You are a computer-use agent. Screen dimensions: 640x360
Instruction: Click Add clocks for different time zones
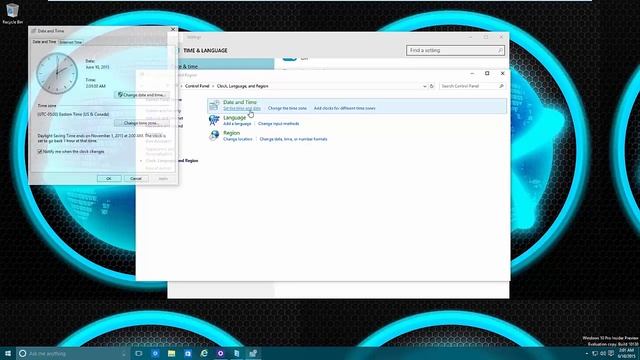[x=344, y=108]
